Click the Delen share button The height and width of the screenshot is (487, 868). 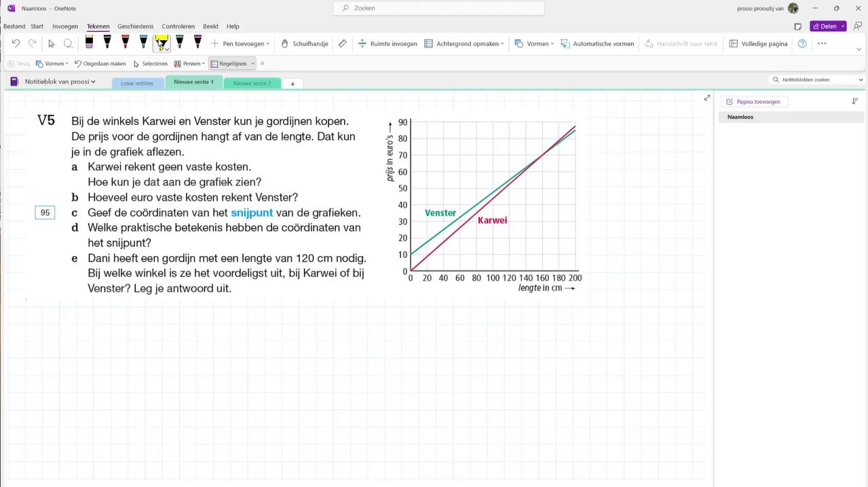click(825, 26)
